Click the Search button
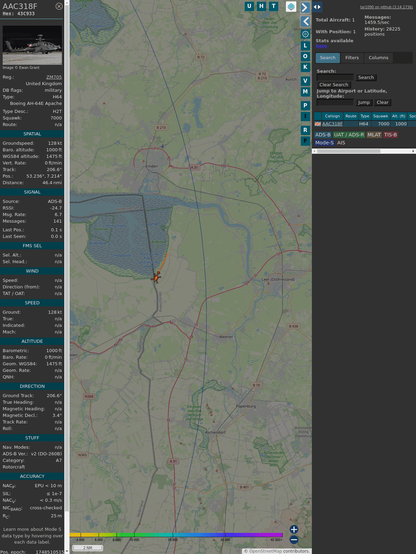Viewport: 416px width, 554px height. click(366, 77)
